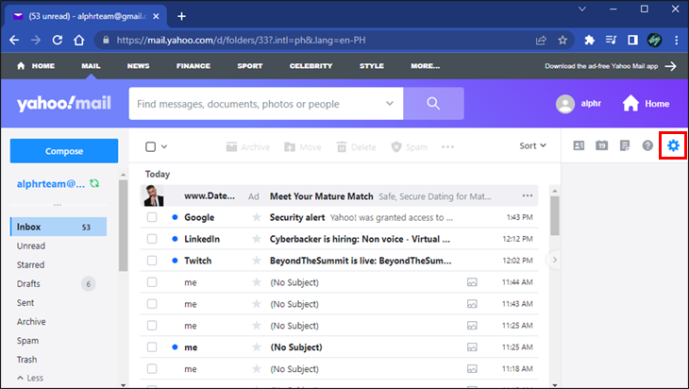Toggle the select-all checkbox in toolbar
Screen dimensions: 689x389
point(150,146)
